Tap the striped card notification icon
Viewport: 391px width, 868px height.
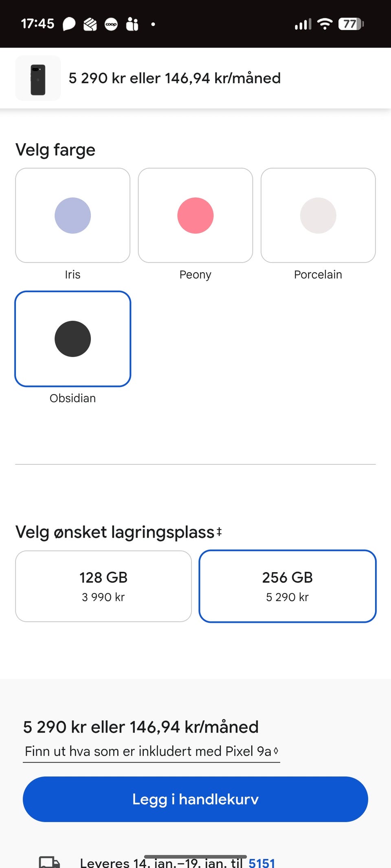(x=90, y=24)
